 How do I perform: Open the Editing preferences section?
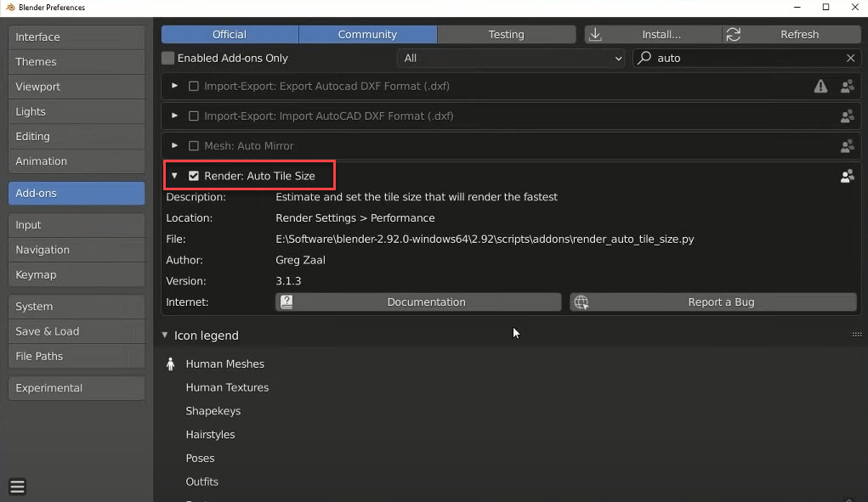pos(77,137)
